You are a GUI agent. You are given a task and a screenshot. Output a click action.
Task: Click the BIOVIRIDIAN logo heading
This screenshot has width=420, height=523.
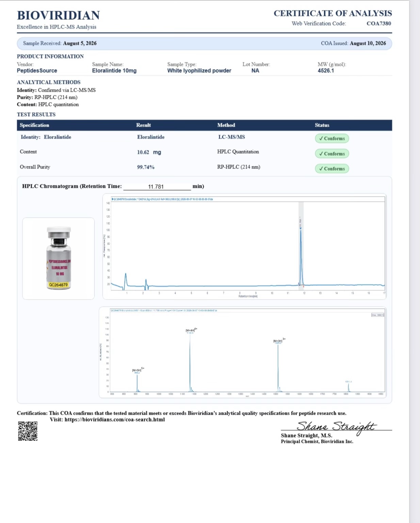pos(59,15)
